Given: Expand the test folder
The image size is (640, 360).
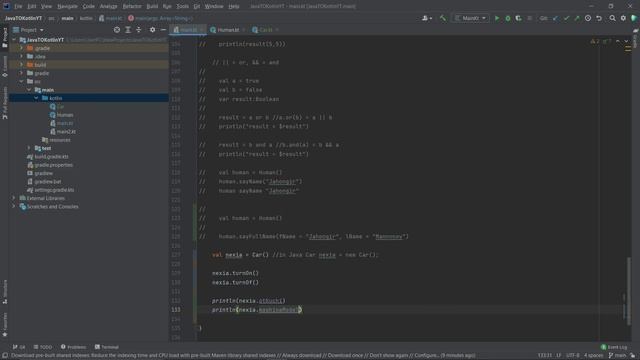Looking at the screenshot, I should click(x=29, y=148).
